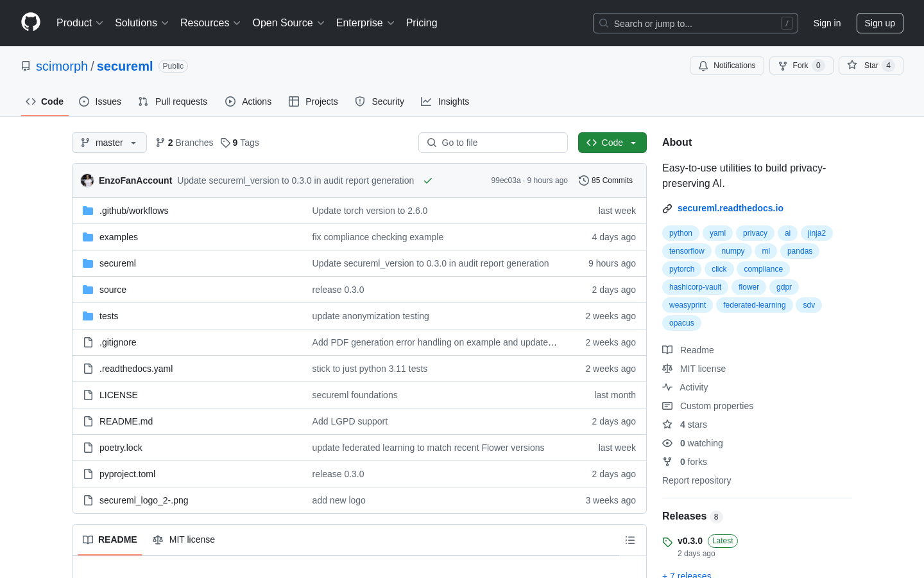The height and width of the screenshot is (578, 924).
Task: View the 85 Commits history
Action: (x=606, y=180)
